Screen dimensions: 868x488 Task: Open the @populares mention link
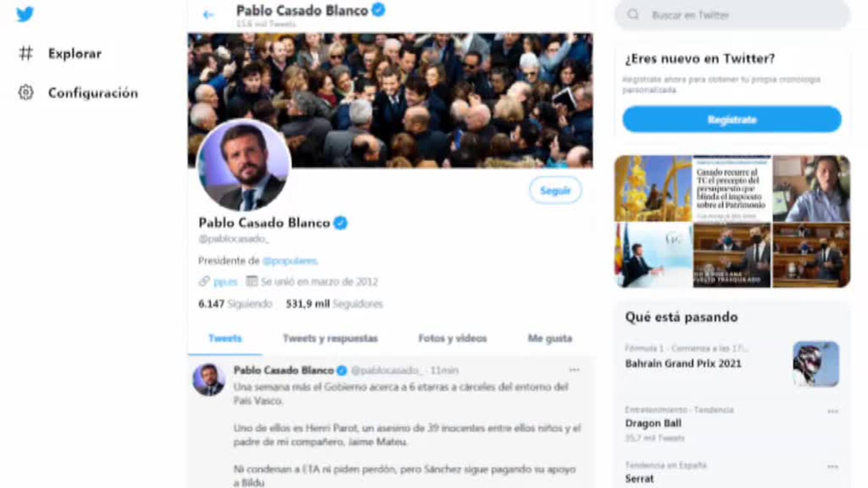coord(290,261)
